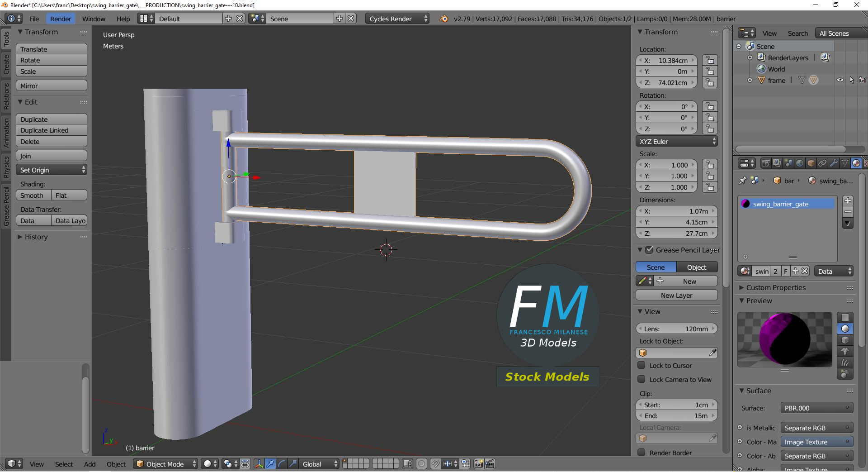Open the Render menu
The image size is (868, 472).
pos(61,19)
